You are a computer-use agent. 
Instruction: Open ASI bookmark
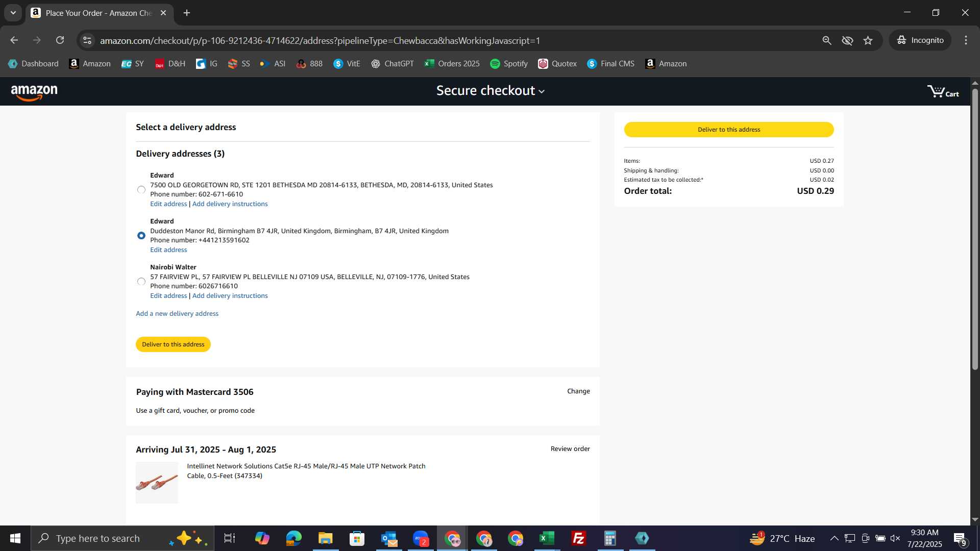(x=273, y=64)
